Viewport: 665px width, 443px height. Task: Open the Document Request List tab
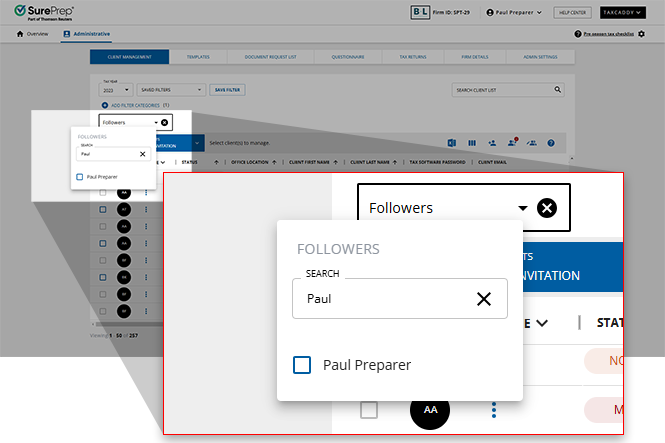[x=270, y=57]
